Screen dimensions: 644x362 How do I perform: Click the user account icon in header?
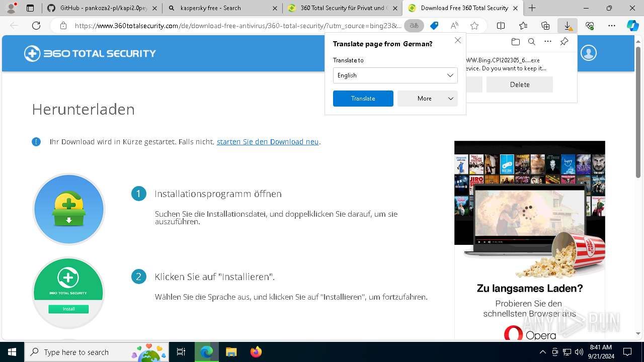[x=589, y=53]
